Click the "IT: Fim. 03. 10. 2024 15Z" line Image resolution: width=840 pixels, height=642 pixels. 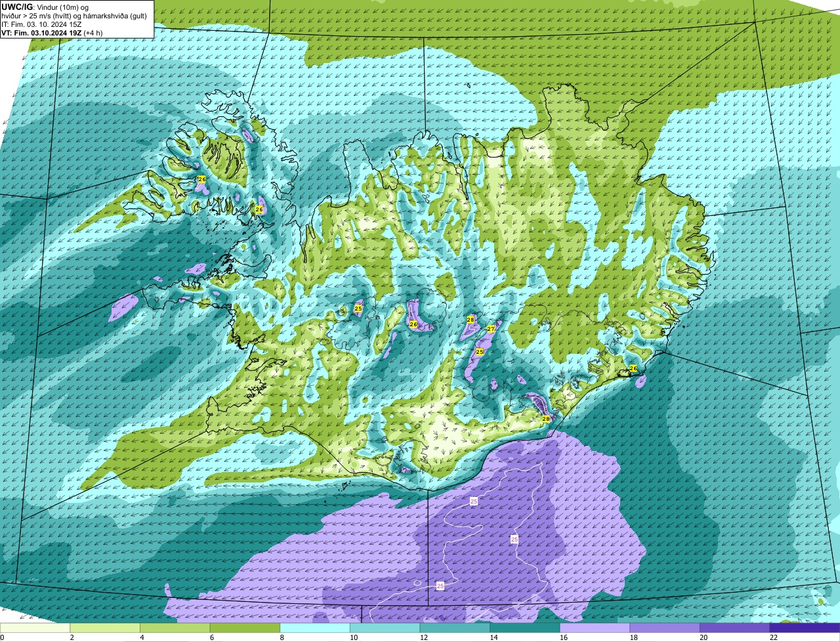click(x=41, y=24)
